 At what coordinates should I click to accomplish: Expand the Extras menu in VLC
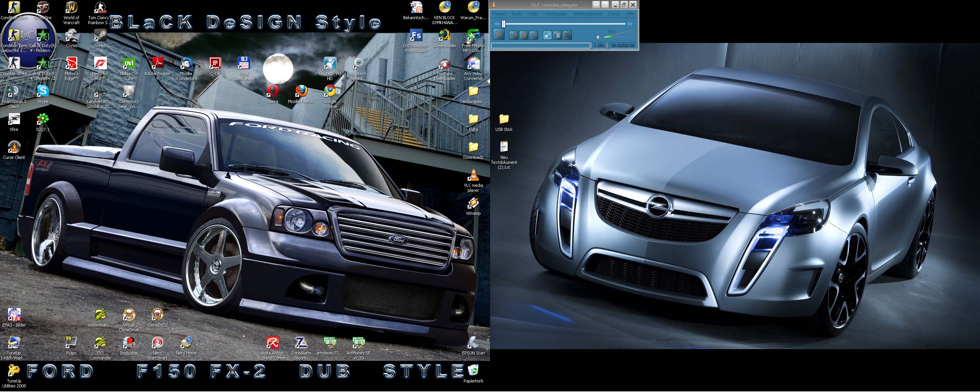point(614,14)
